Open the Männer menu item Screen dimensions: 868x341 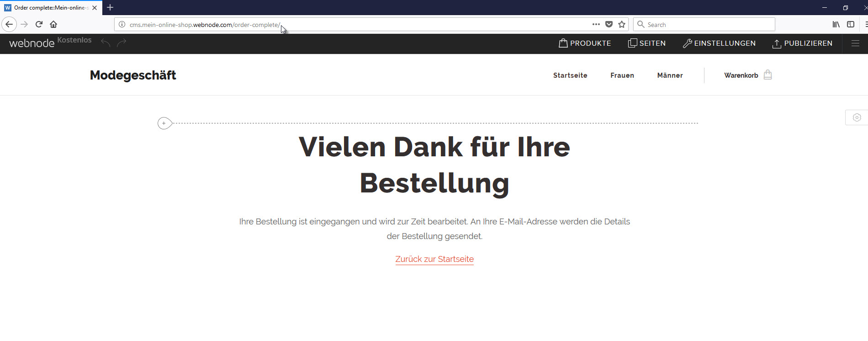coord(670,75)
